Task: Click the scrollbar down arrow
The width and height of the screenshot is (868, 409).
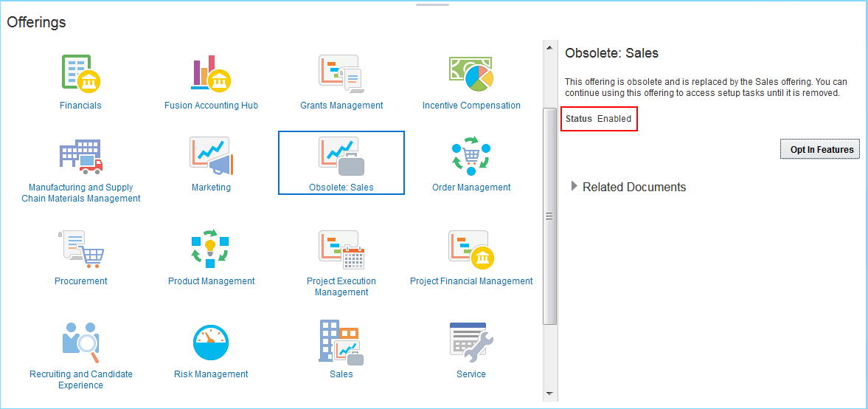Action: 549,393
